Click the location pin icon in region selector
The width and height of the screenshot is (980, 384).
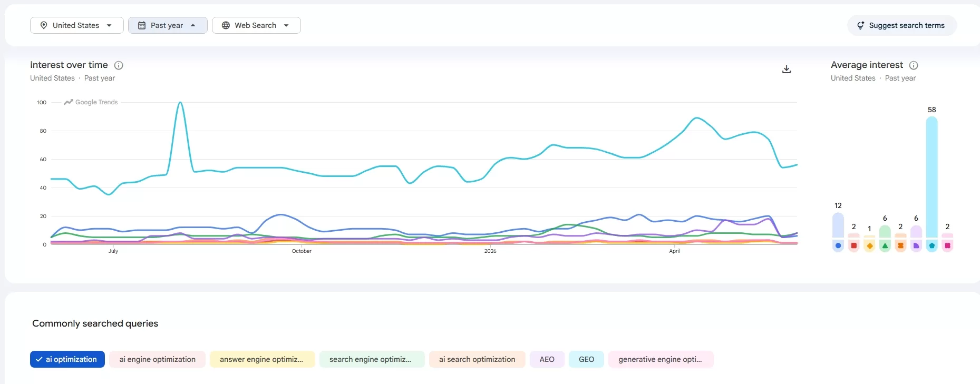pos(44,25)
